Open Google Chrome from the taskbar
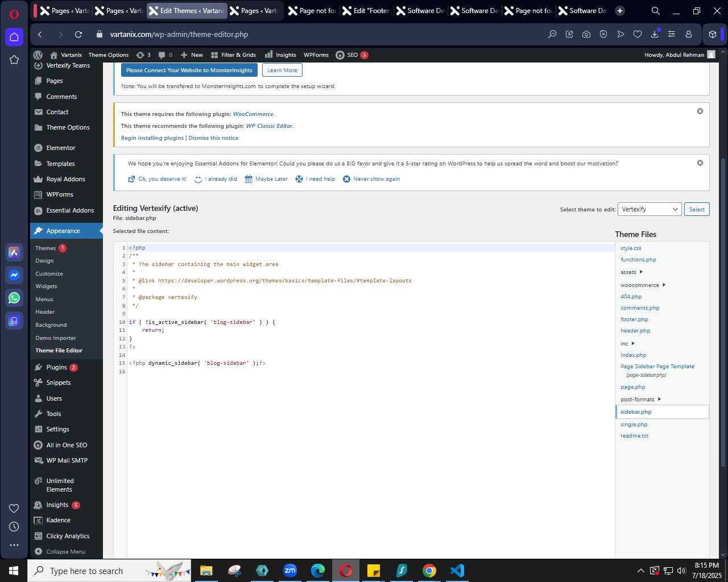This screenshot has width=728, height=582. click(429, 571)
